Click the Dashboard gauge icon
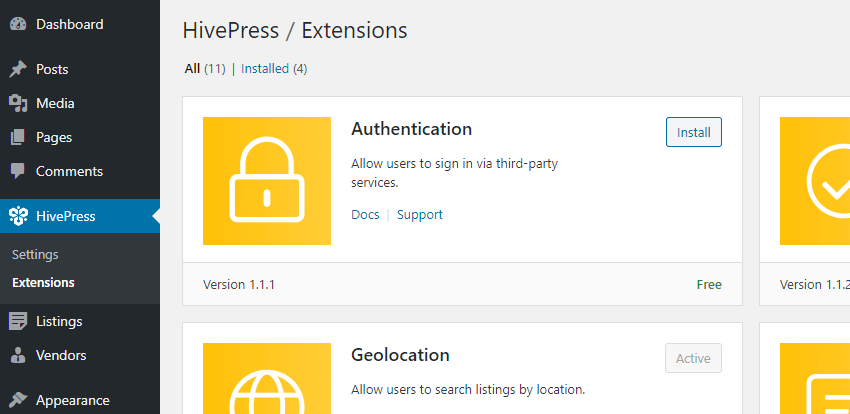The height and width of the screenshot is (414, 850). point(18,24)
